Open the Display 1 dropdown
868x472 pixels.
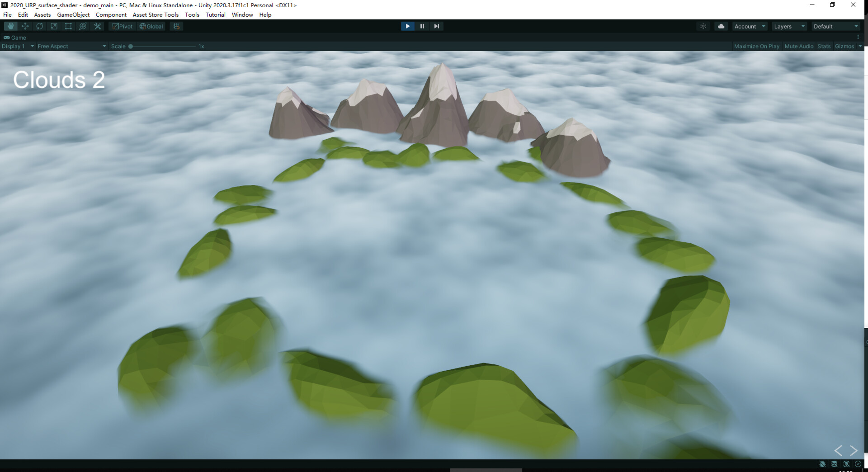(17, 46)
